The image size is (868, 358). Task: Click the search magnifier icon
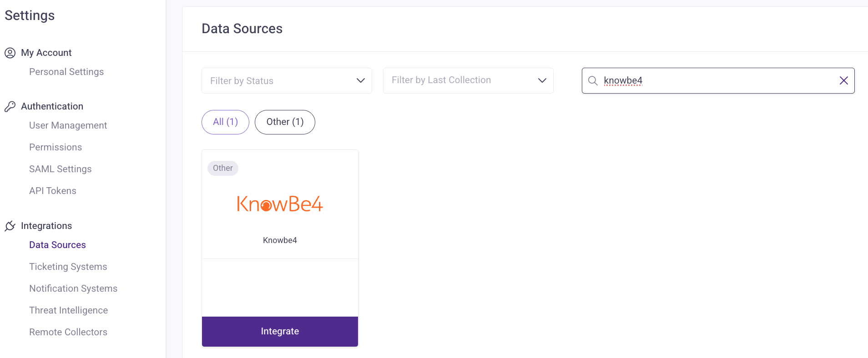[593, 80]
